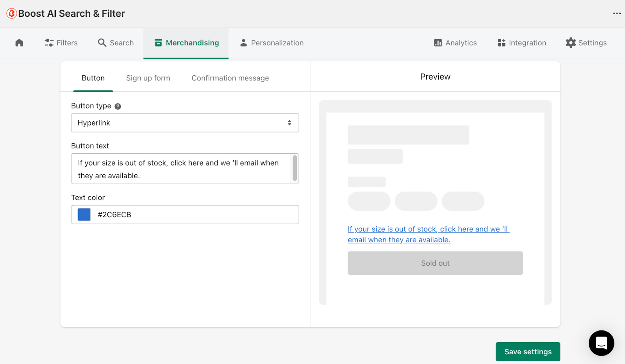Select the Filters icon
This screenshot has width=625, height=364.
[x=48, y=43]
